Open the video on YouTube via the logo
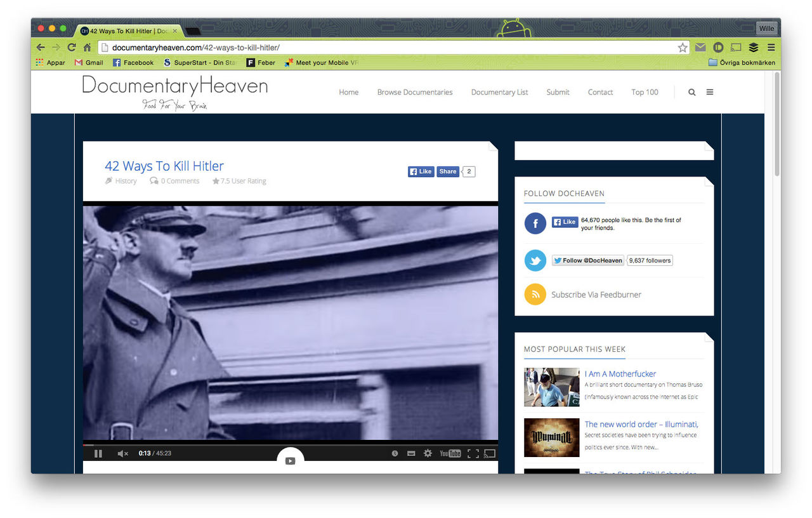This screenshot has height=518, width=812. (450, 453)
